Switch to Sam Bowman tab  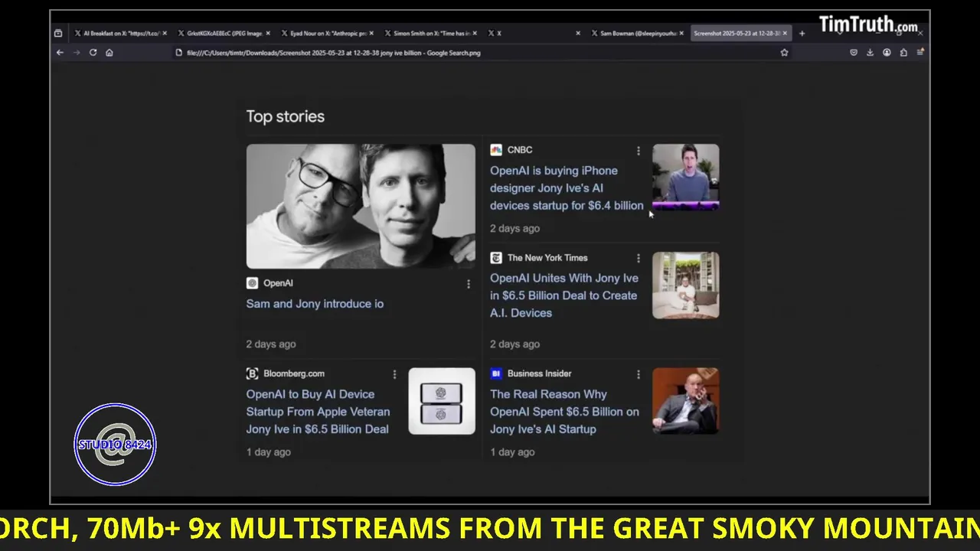(638, 34)
